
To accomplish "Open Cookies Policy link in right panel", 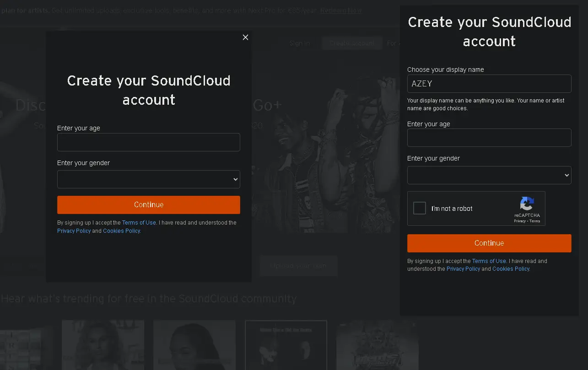I will coord(511,269).
